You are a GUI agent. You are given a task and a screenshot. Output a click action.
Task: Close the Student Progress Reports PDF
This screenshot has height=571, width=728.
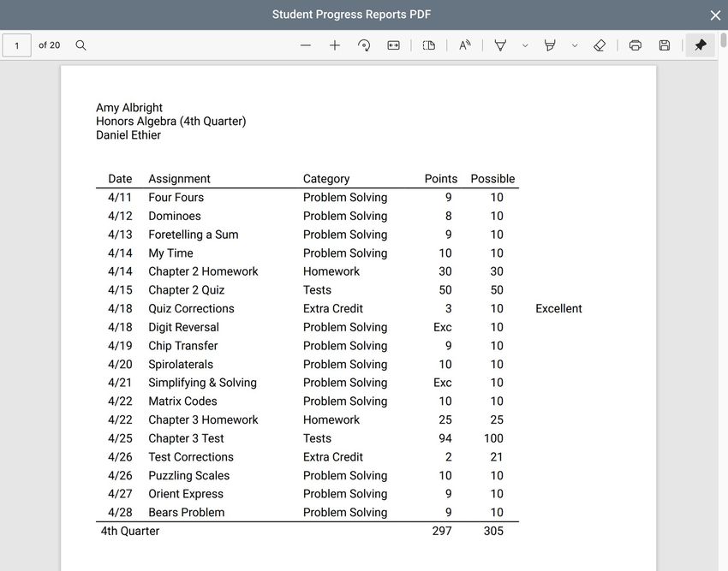715,15
